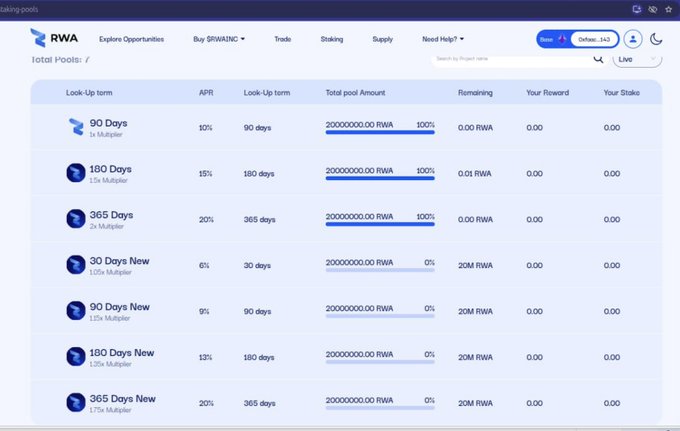Screen dimensions: 680x431
Task: Click the Total Pools: 7 text
Action: coord(60,60)
